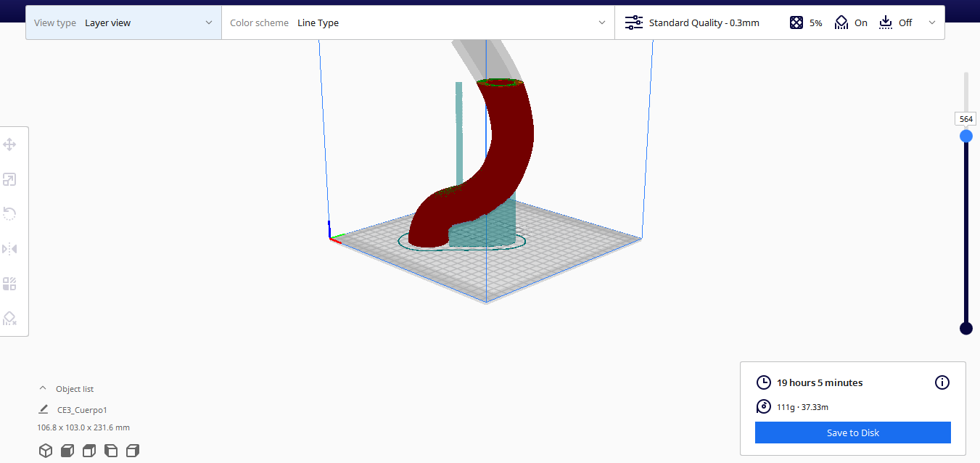Select CE3_Cuerpo1 in object list
The image size is (980, 463).
82,410
